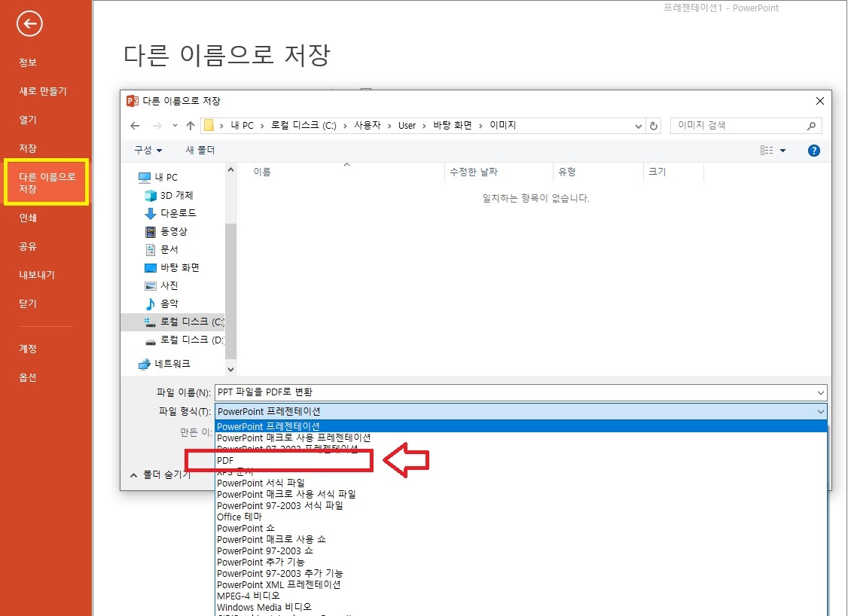Viewport: 848px width, 616px height.
Task: Open the 파일 형식 dropdown arrow
Action: (820, 411)
